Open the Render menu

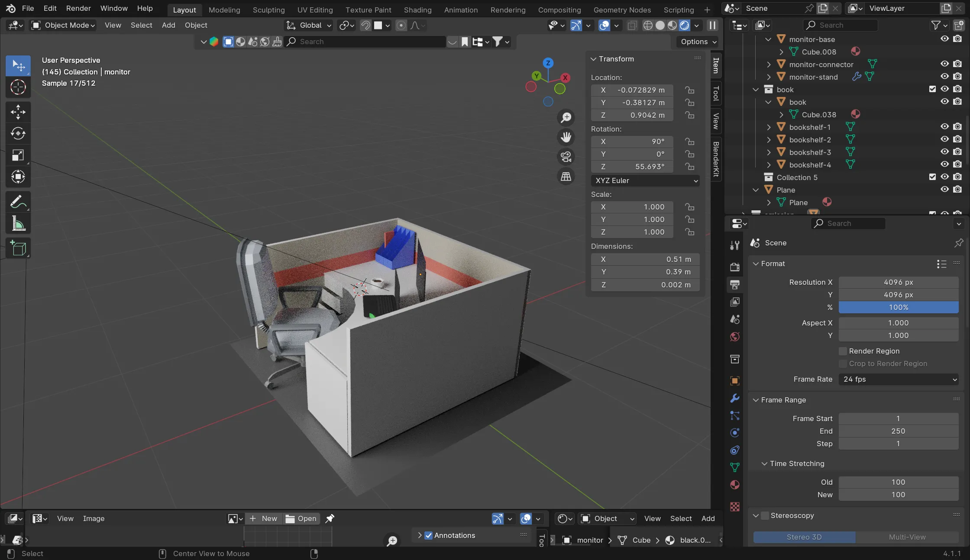(x=78, y=8)
